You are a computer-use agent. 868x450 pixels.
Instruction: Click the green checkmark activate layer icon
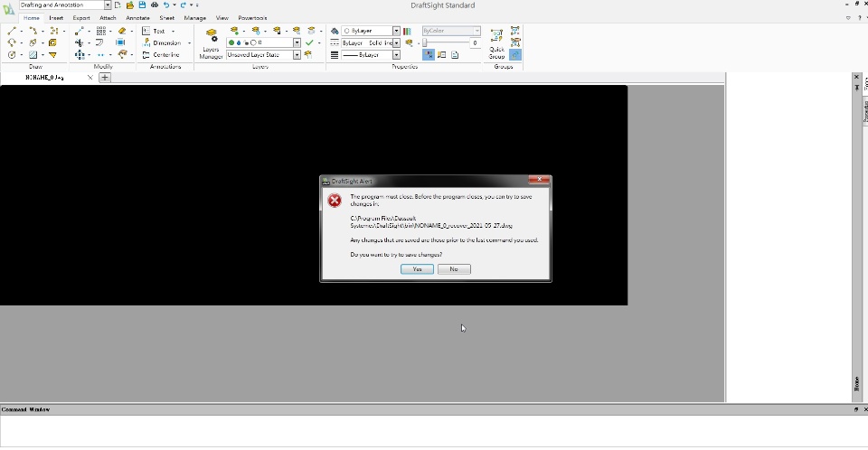[x=309, y=42]
